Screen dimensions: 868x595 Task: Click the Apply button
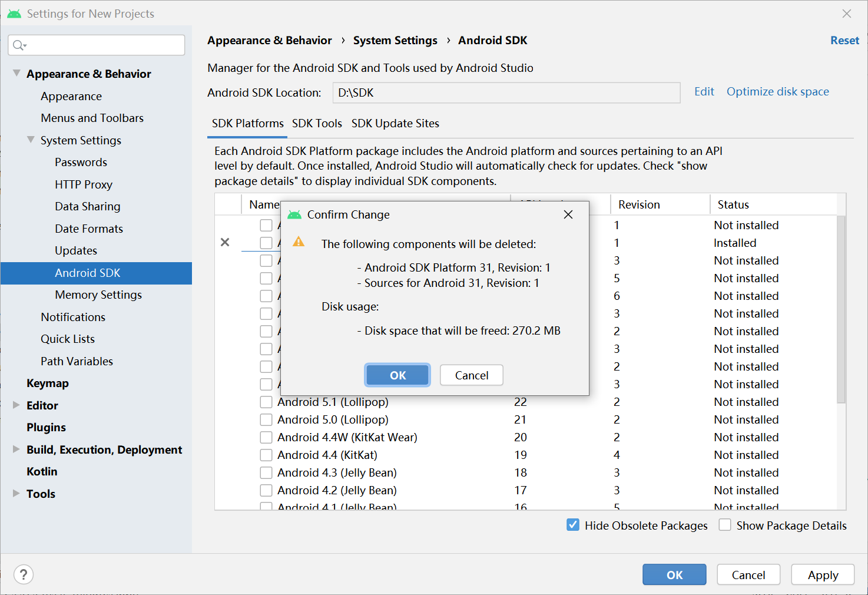[823, 575]
